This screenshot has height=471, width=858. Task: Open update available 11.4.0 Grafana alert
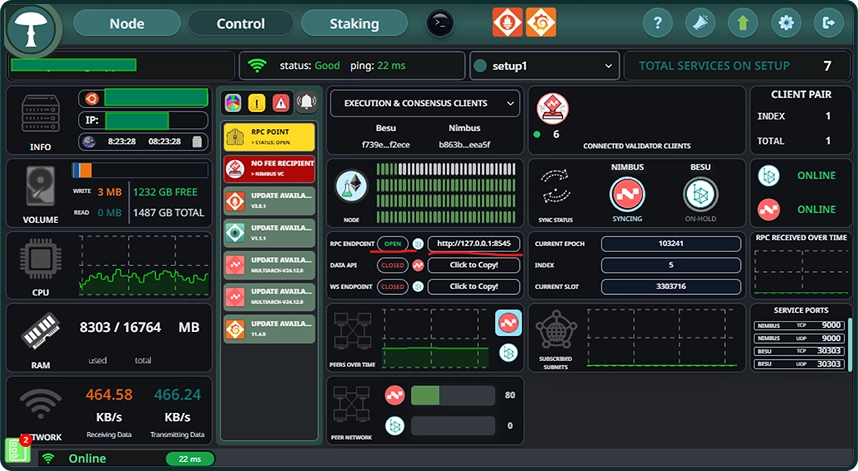click(x=269, y=329)
